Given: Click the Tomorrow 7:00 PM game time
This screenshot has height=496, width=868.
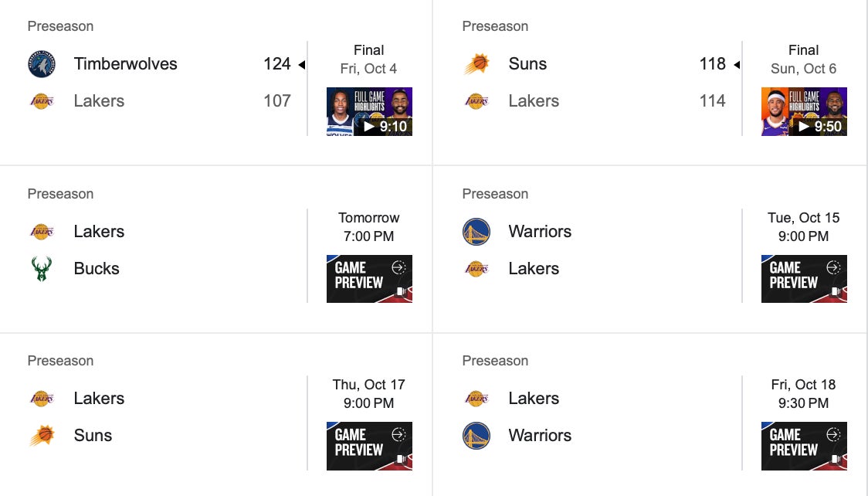Looking at the screenshot, I should 369,227.
